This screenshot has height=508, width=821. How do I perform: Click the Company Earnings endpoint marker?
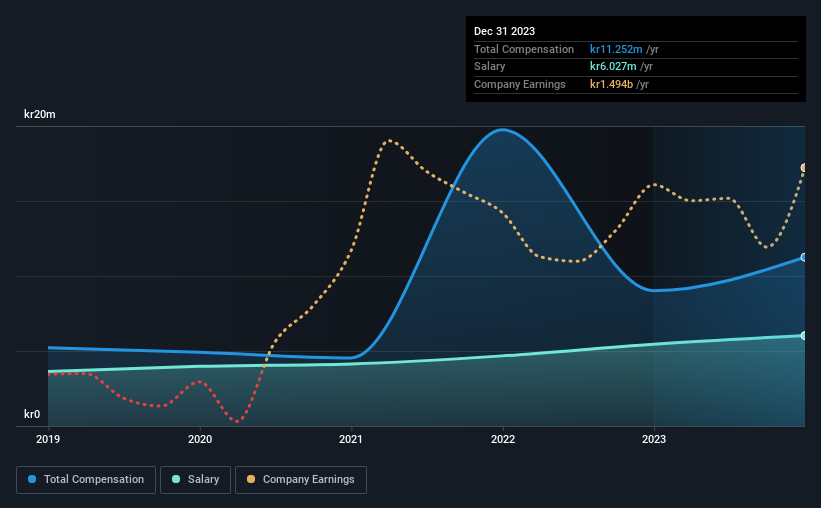pos(804,168)
